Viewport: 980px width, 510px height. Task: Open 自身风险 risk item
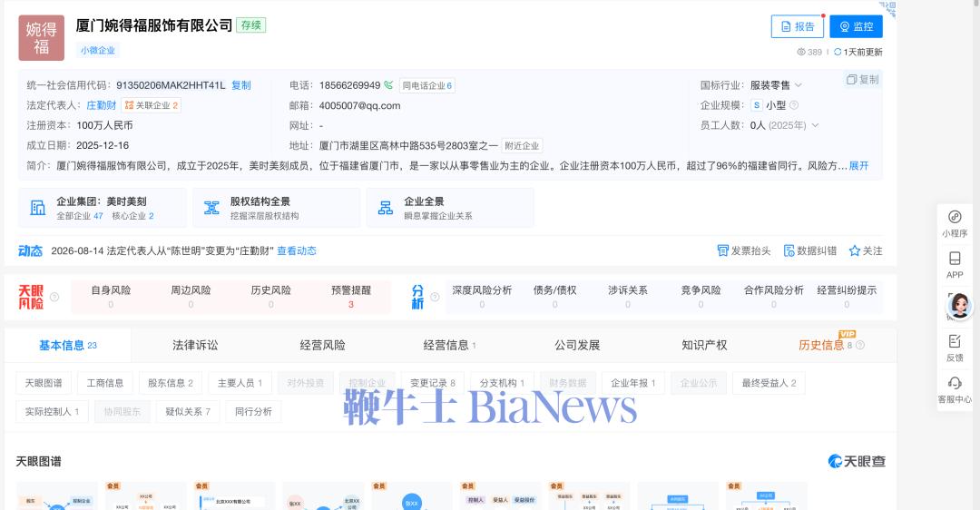click(112, 297)
